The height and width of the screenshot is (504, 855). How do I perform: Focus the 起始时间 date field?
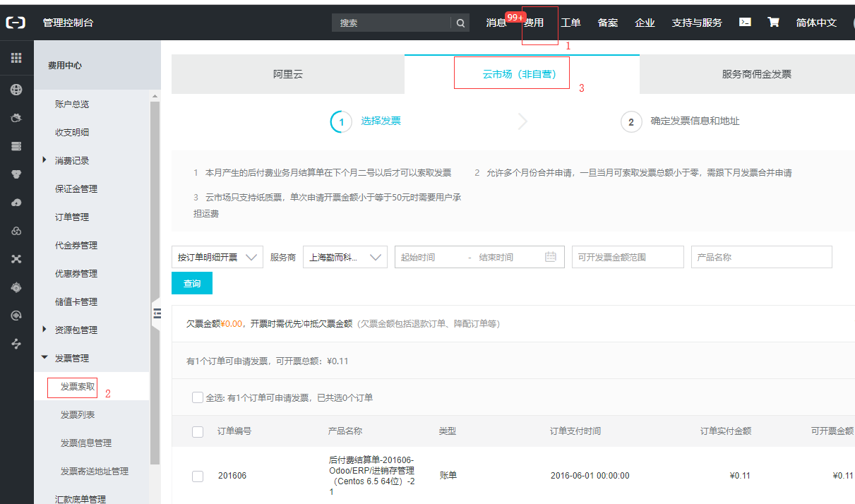[x=429, y=257]
